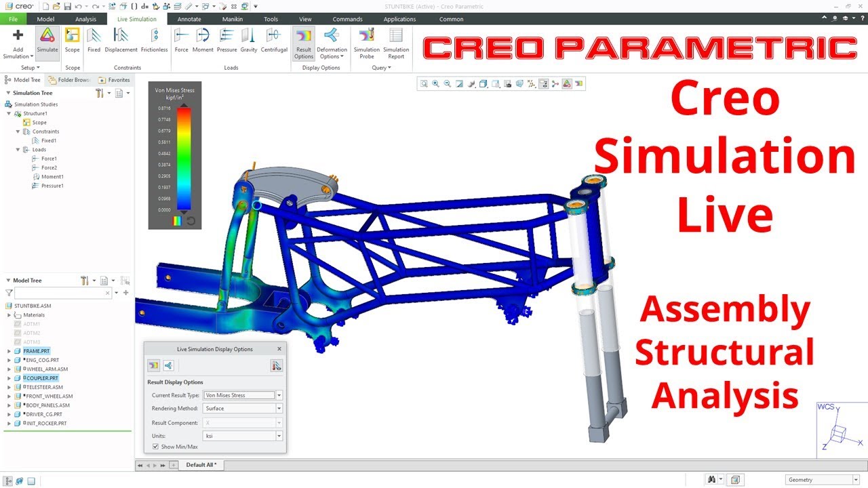Screen dimensions: 868x488
Task: Apply a Centrifugal load
Action: (274, 41)
